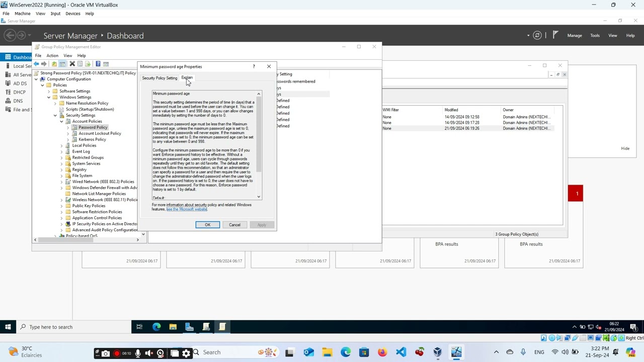Viewport: 644px width, 362px height.
Task: Open the Server Manager notifications flag
Action: [x=555, y=35]
